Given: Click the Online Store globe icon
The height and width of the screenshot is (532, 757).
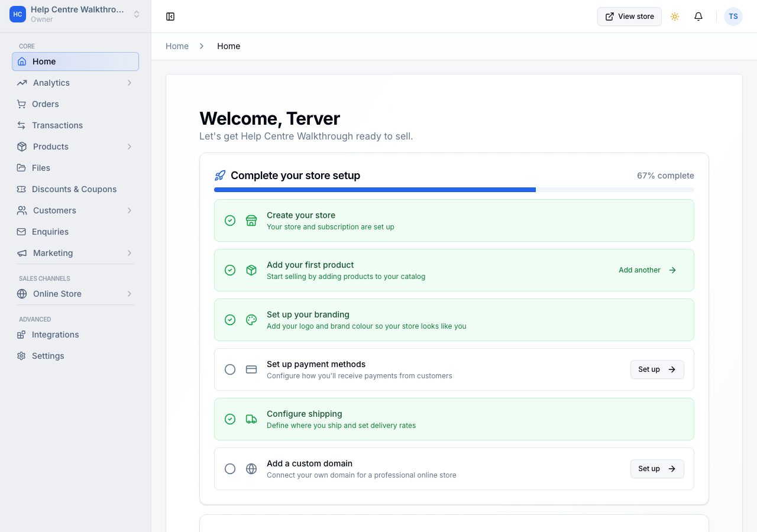Looking at the screenshot, I should click(x=22, y=294).
